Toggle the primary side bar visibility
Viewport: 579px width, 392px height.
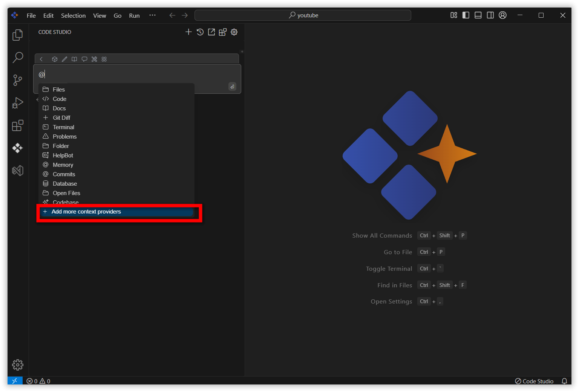(x=466, y=15)
